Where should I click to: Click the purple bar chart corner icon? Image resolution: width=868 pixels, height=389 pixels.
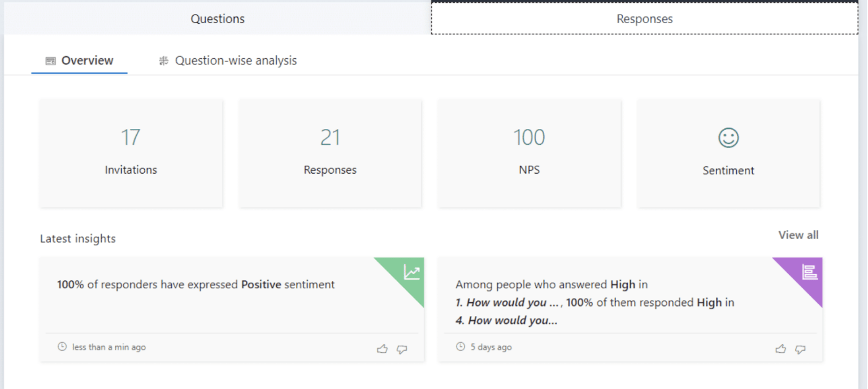(x=810, y=272)
